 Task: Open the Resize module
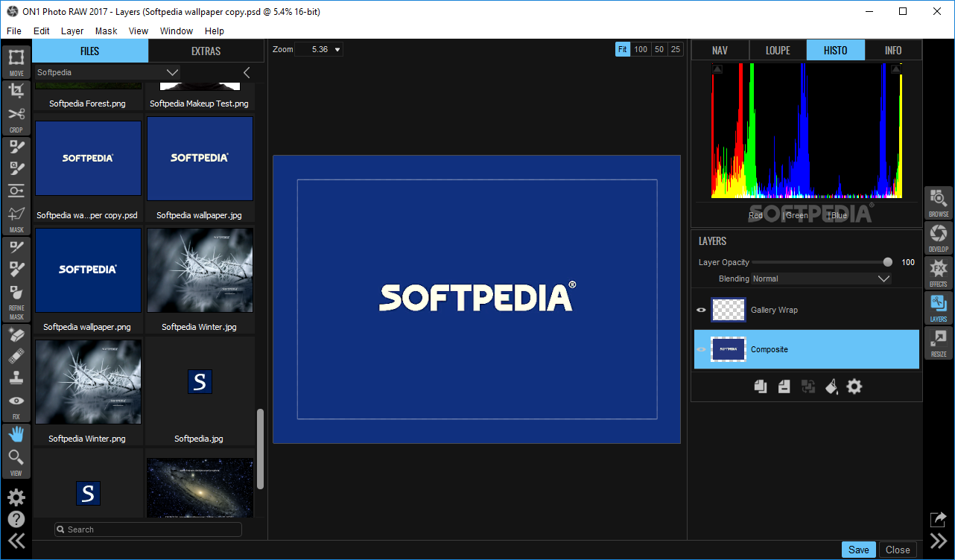939,343
